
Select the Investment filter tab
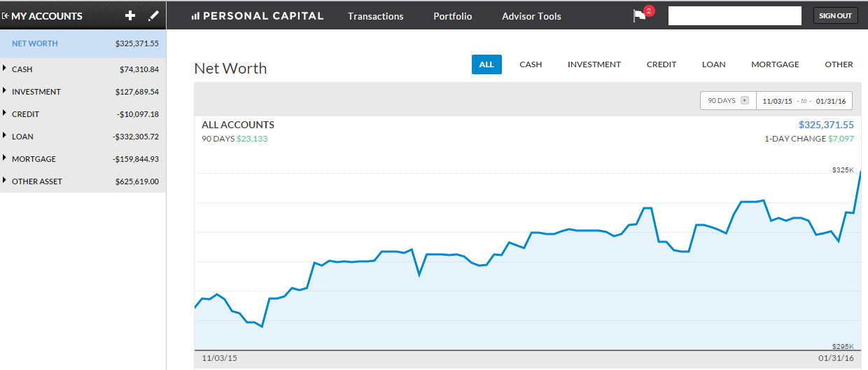click(x=594, y=64)
